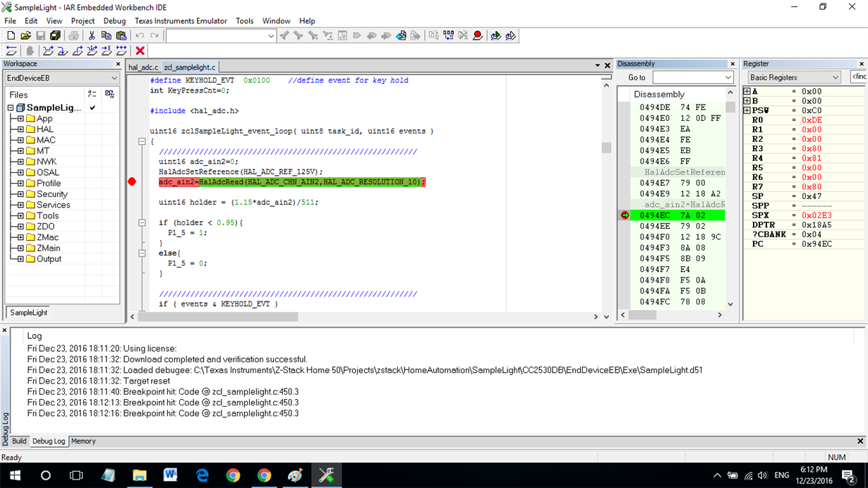Toggle the breakpoint on the adc_ain2 line

point(132,182)
